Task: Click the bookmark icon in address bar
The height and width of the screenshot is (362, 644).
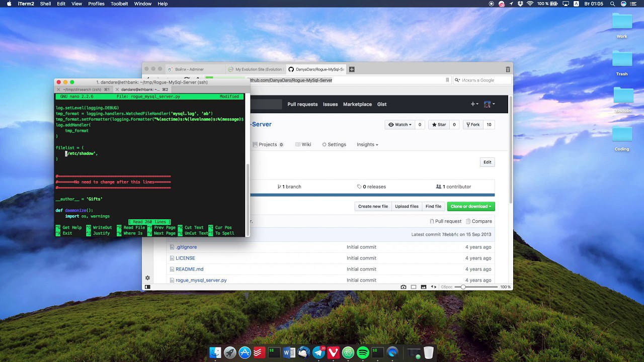Action: (x=447, y=80)
